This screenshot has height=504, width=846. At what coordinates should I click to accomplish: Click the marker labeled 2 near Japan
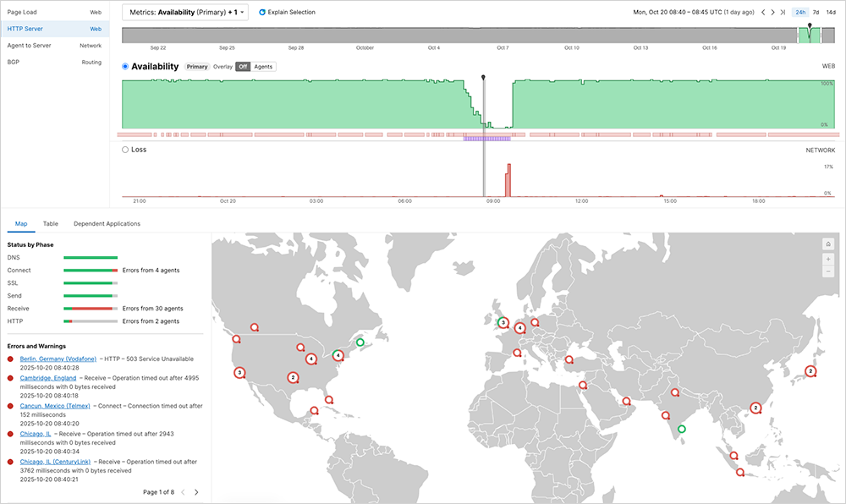pyautogui.click(x=810, y=370)
